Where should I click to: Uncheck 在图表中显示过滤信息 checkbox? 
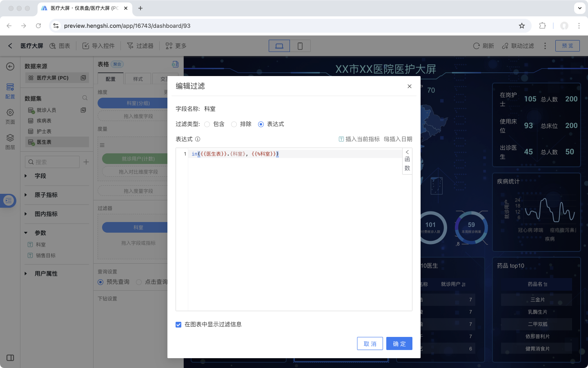tap(178, 325)
